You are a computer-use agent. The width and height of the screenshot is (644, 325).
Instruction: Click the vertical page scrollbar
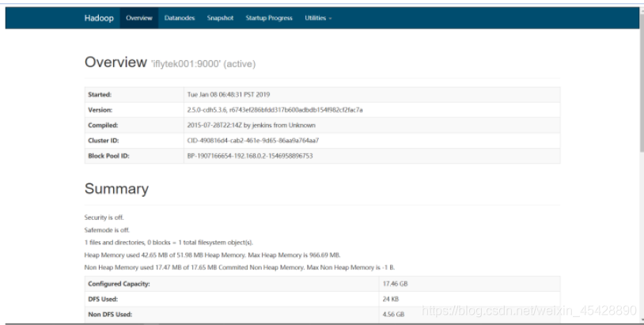pyautogui.click(x=642, y=82)
